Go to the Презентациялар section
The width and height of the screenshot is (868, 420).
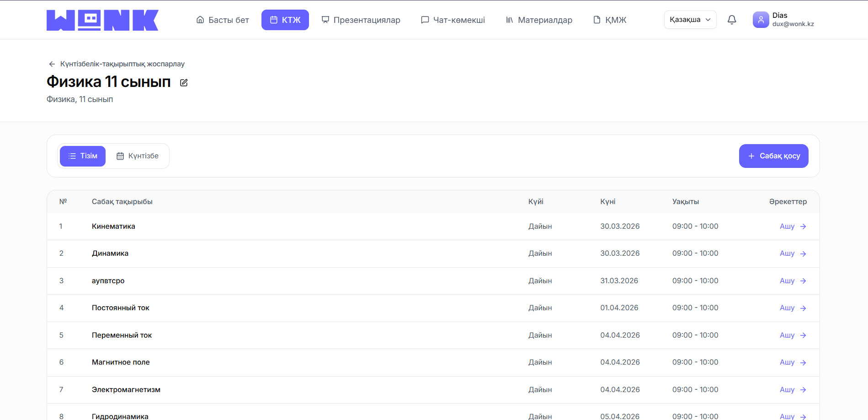click(361, 20)
